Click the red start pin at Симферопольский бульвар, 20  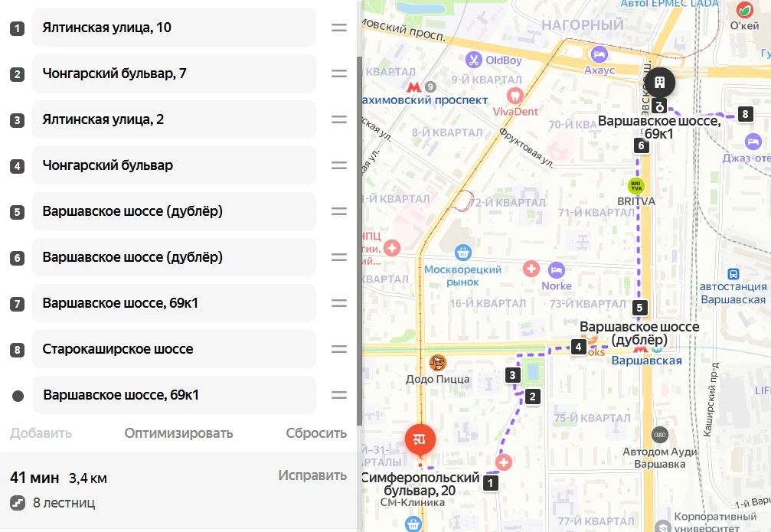[420, 439]
